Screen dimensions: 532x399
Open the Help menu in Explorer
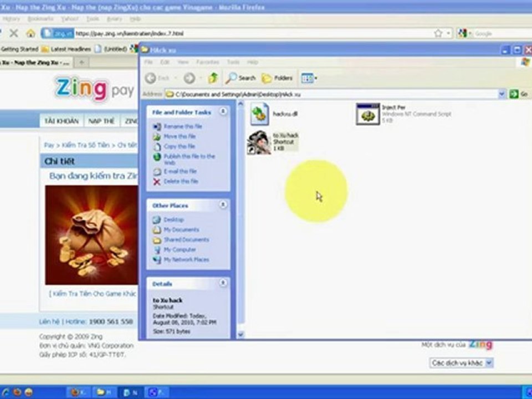click(253, 62)
